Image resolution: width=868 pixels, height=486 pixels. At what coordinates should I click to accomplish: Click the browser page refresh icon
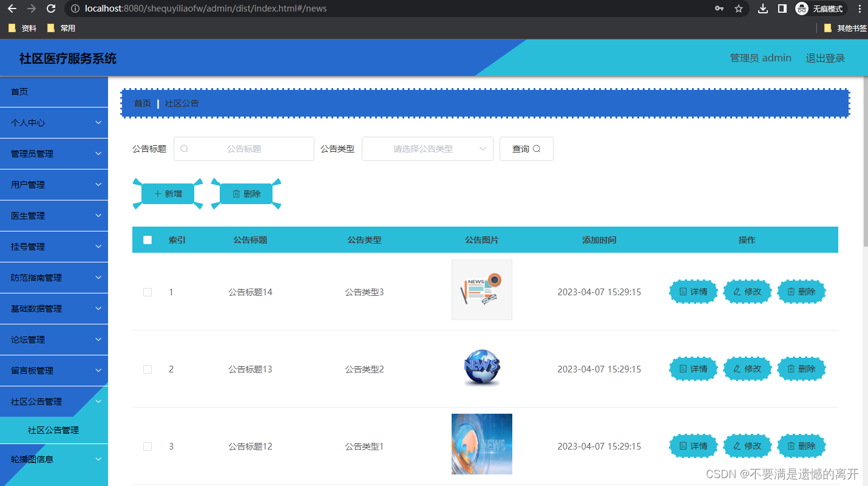point(50,9)
